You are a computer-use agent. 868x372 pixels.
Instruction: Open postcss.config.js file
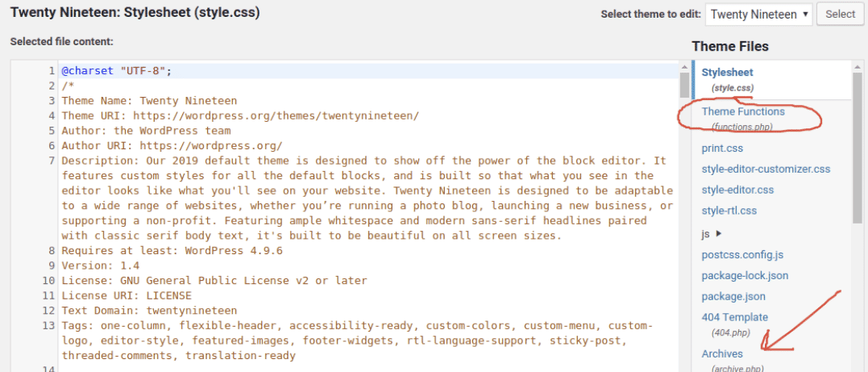742,255
